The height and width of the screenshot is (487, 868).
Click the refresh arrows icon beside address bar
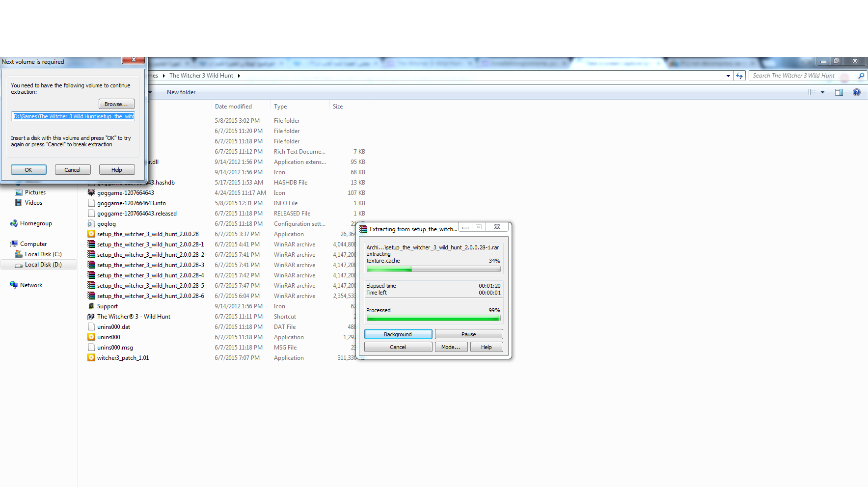coord(739,76)
